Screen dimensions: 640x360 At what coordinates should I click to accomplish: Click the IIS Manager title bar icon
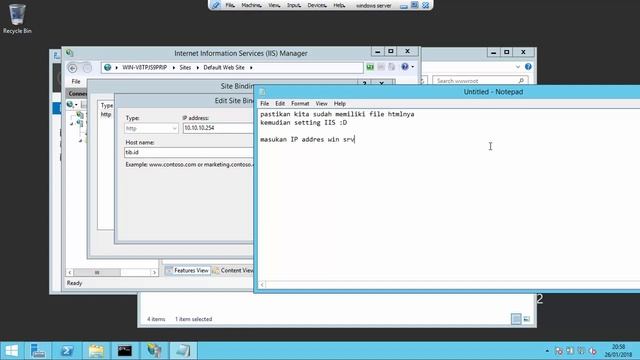69,53
